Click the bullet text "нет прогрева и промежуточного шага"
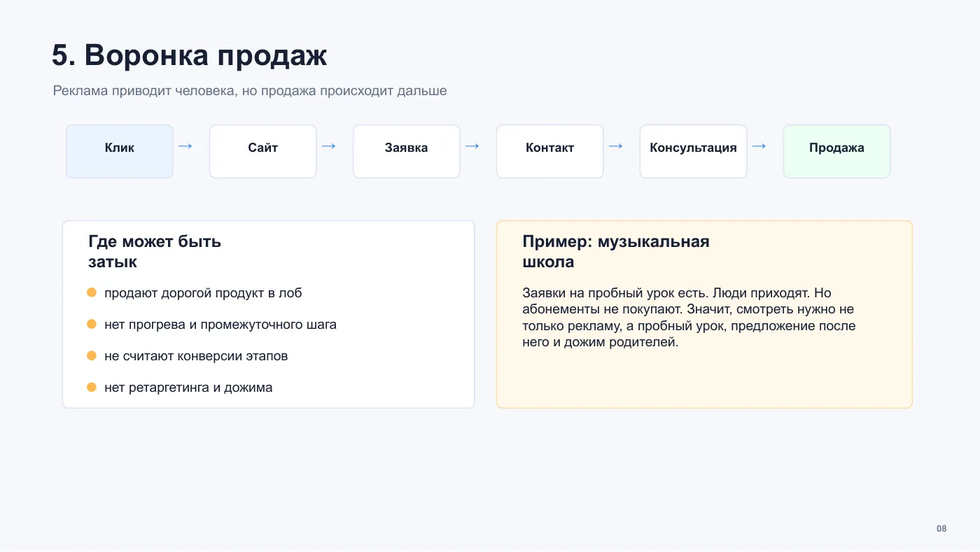This screenshot has height=552, width=980. (x=220, y=325)
